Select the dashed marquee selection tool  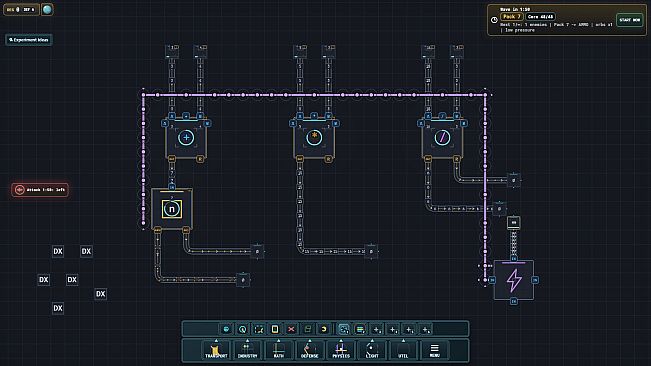point(259,329)
